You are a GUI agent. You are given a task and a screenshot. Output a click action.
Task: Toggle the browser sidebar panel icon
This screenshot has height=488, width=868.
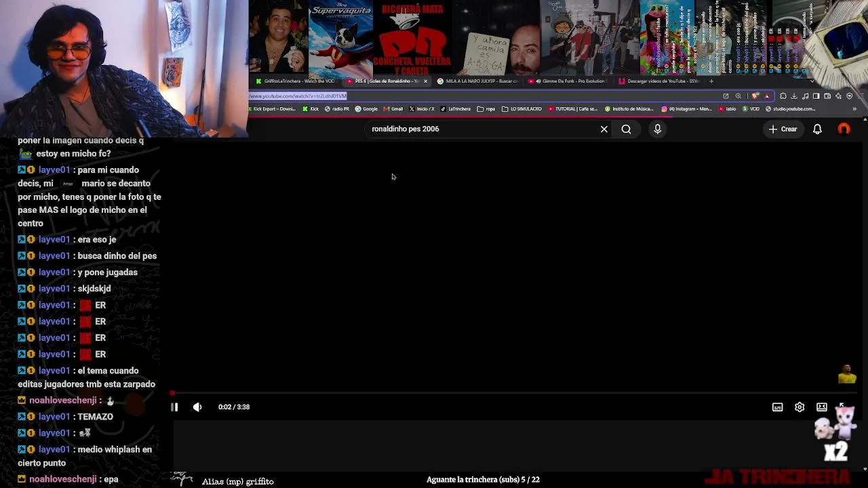click(816, 96)
